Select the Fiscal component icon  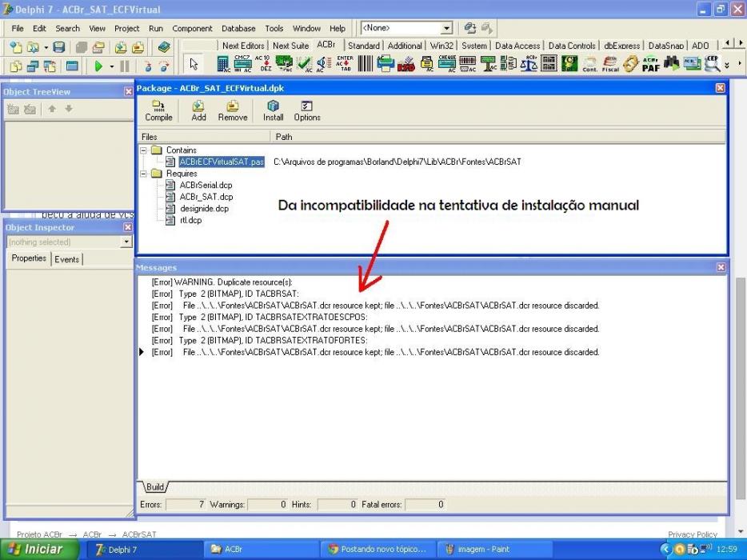pos(610,64)
